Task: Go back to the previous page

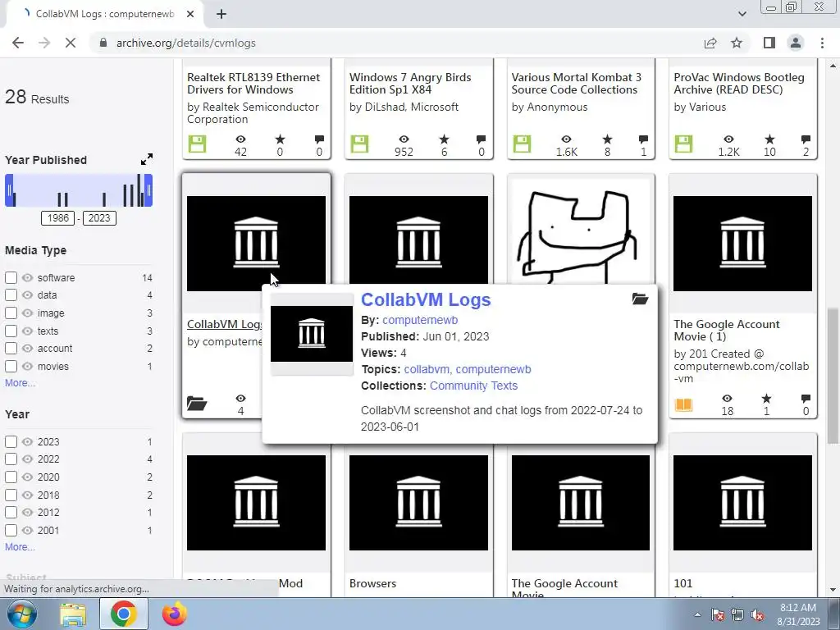Action: click(18, 43)
